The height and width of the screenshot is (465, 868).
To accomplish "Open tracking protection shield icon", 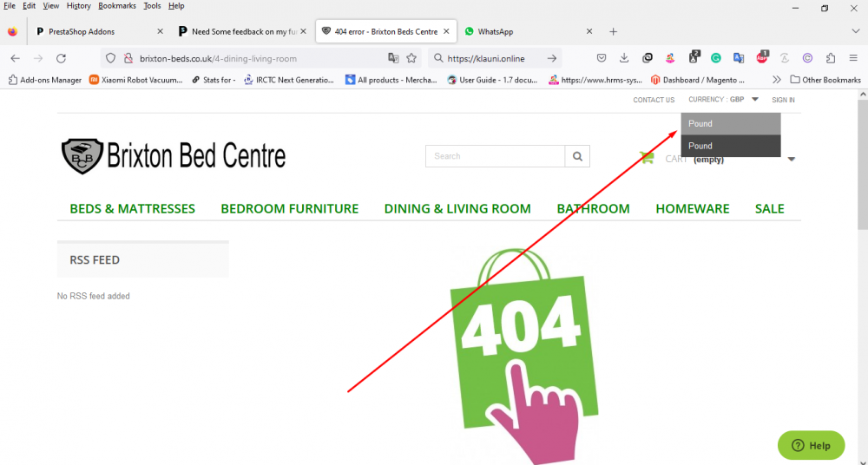I will [110, 58].
